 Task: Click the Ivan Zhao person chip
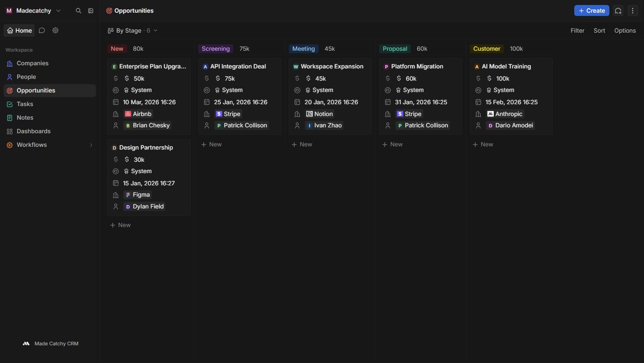click(324, 125)
